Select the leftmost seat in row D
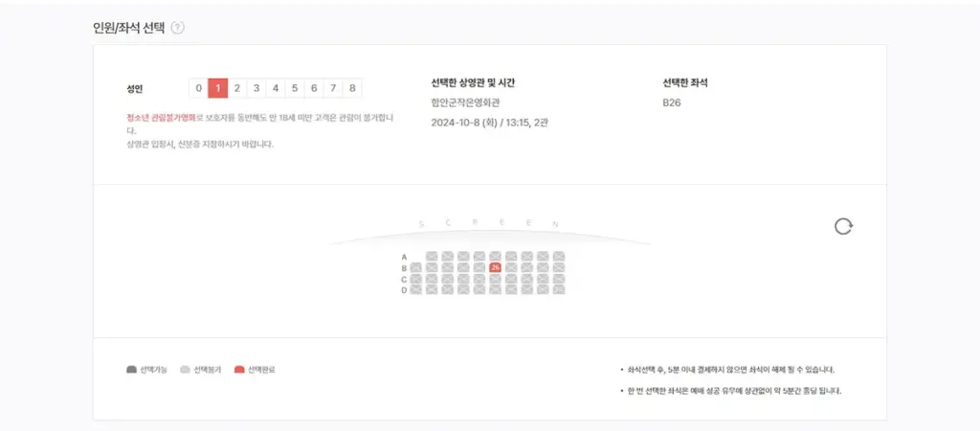This screenshot has width=980, height=431. 416,290
